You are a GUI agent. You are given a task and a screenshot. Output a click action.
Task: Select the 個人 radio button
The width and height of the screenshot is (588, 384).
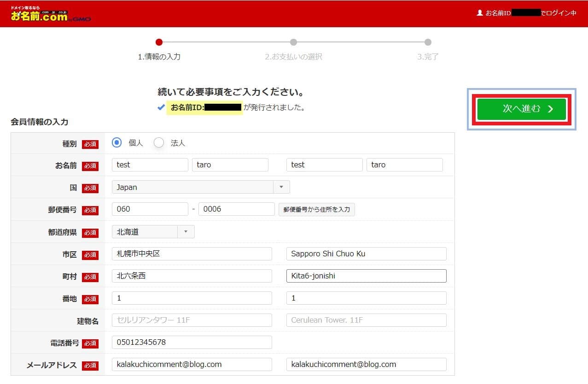117,143
